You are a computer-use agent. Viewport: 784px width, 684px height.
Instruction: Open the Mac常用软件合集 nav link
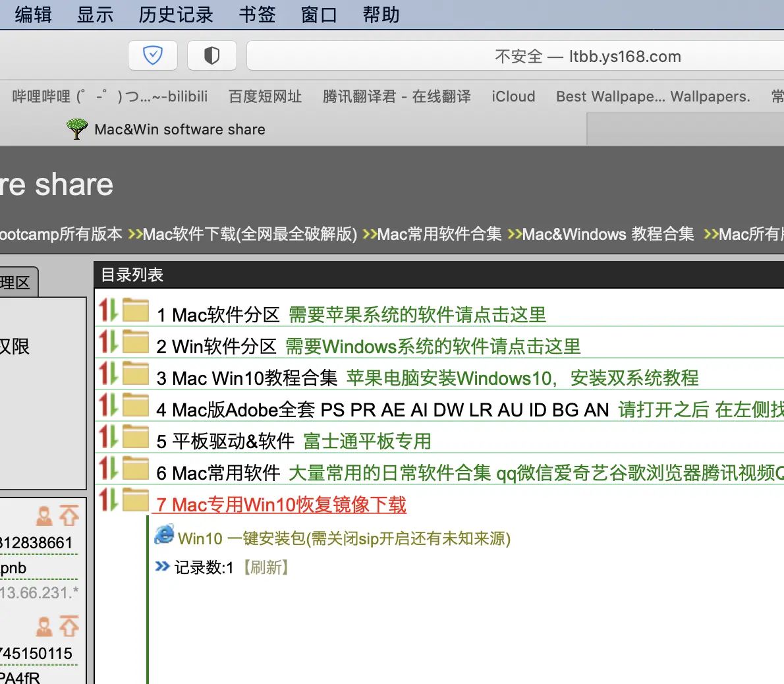click(x=439, y=234)
